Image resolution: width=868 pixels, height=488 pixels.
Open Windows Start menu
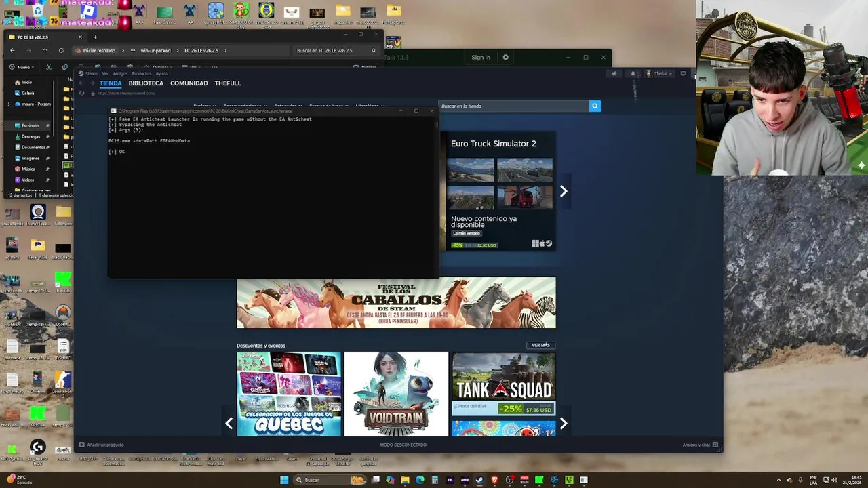[x=284, y=480]
